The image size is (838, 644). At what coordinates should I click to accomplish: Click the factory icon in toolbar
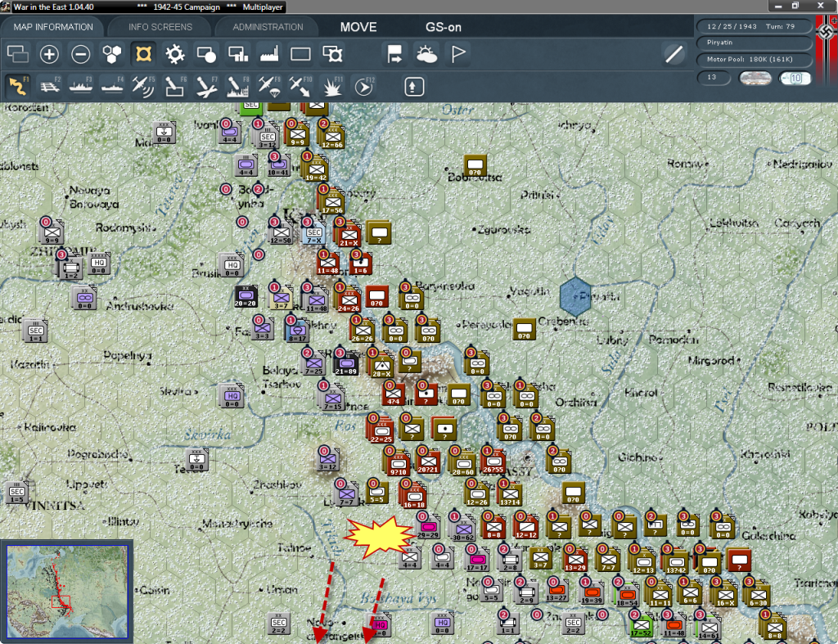click(269, 54)
